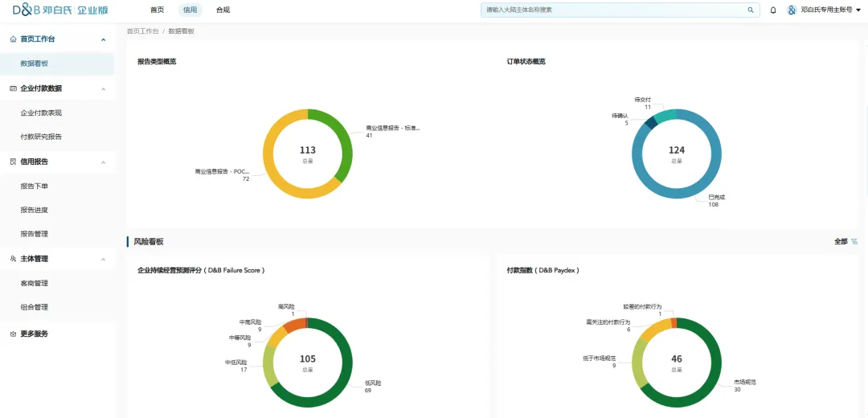Click the 已完成 chart label

point(716,197)
